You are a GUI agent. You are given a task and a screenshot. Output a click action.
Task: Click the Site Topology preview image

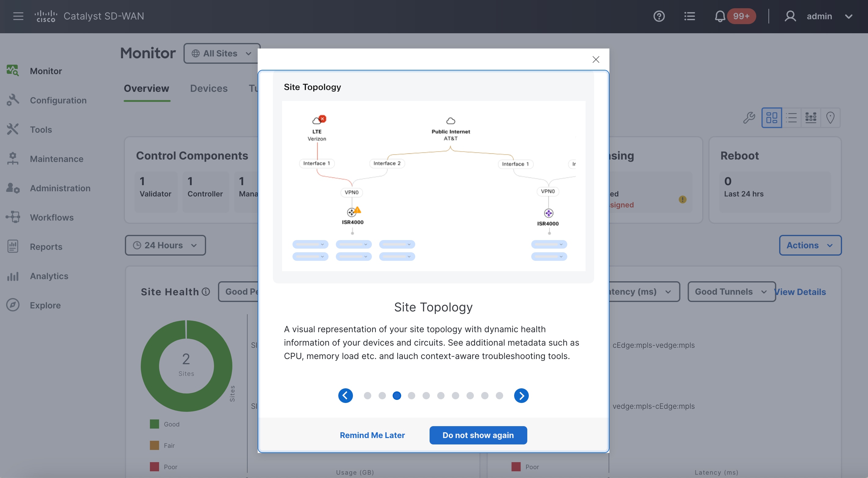pyautogui.click(x=434, y=186)
